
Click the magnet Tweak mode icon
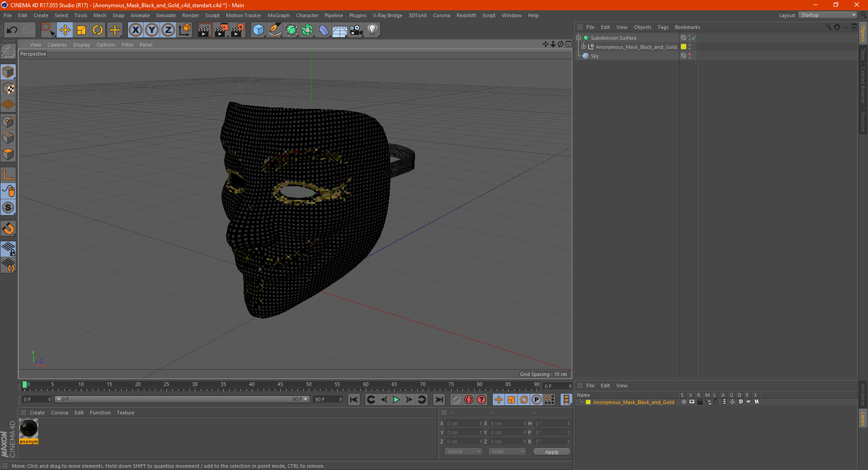8,229
